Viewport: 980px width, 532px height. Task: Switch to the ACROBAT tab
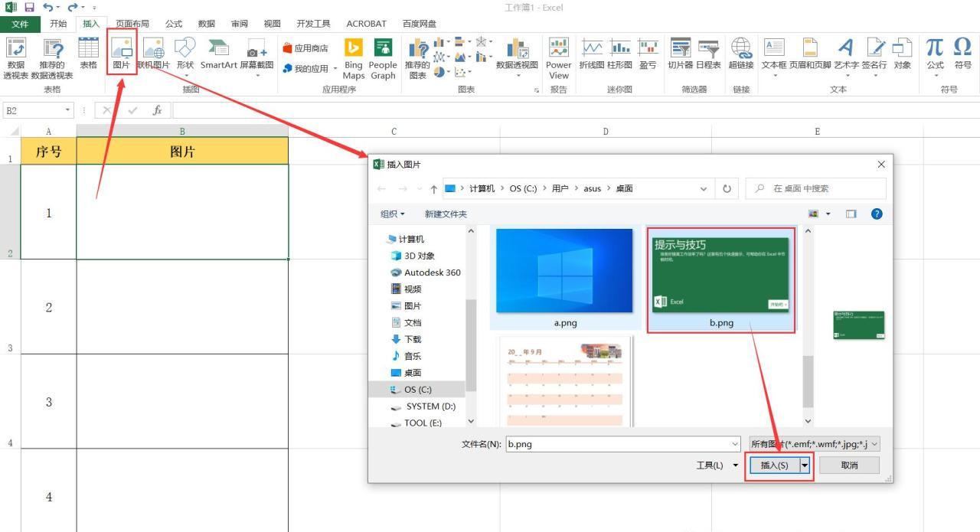pos(366,24)
